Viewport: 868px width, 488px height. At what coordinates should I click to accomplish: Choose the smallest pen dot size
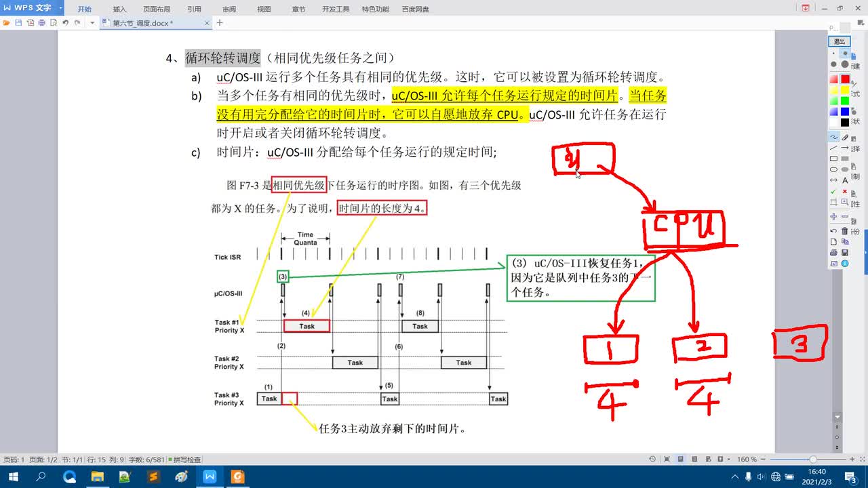click(x=833, y=53)
